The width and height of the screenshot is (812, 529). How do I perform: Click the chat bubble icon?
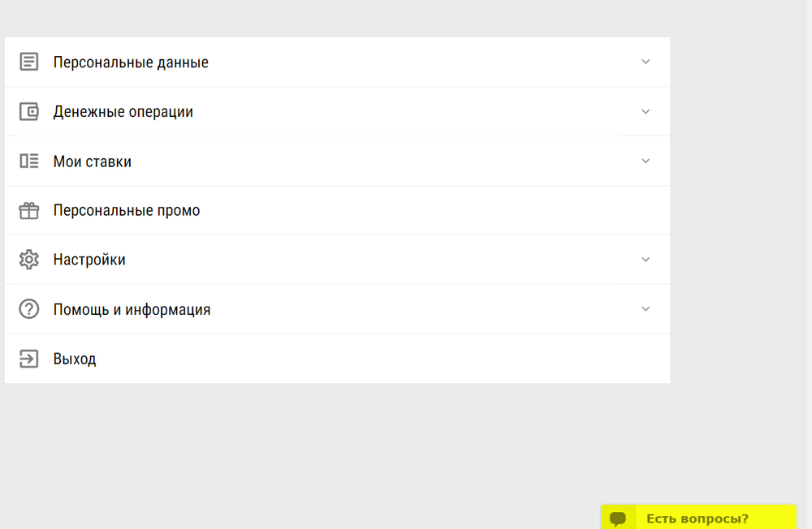pos(618,518)
